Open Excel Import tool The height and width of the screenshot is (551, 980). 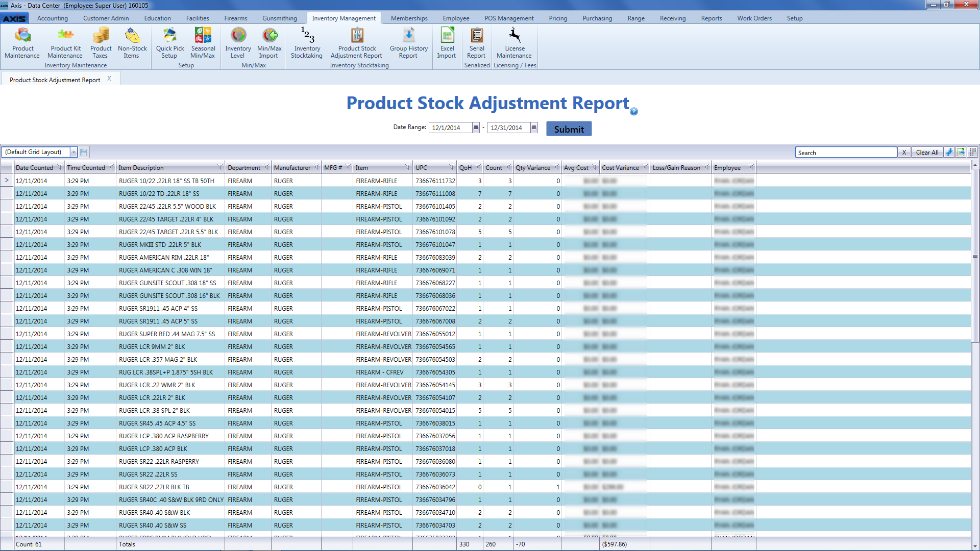pos(447,43)
